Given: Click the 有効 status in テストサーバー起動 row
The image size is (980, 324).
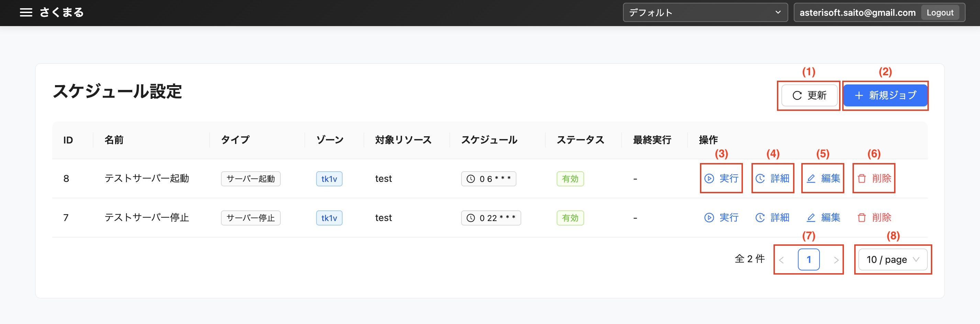Looking at the screenshot, I should tap(570, 179).
